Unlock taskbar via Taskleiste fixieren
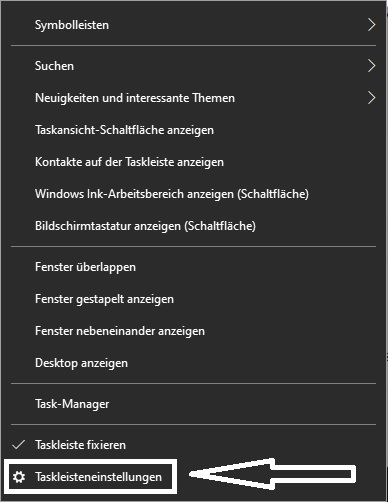Image resolution: width=388 pixels, height=502 pixels. coord(193,445)
